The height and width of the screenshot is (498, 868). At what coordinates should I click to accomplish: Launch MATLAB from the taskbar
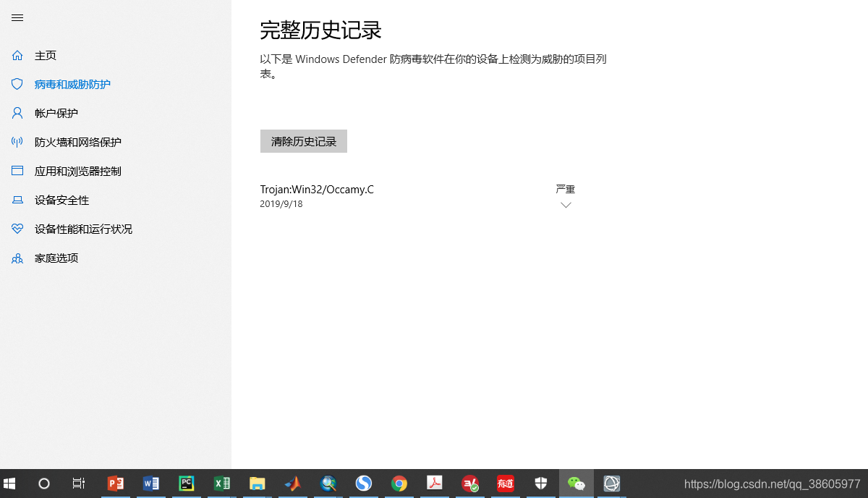[292, 483]
